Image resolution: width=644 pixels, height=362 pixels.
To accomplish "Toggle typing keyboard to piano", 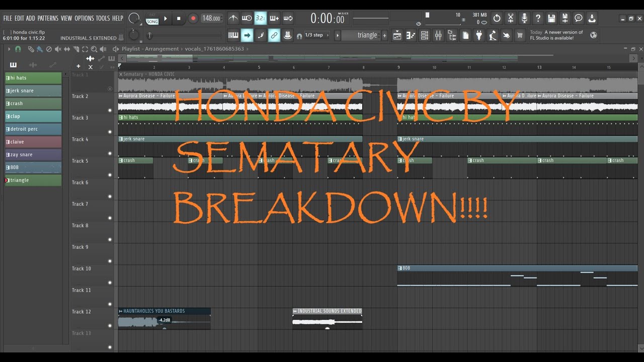I will (233, 35).
